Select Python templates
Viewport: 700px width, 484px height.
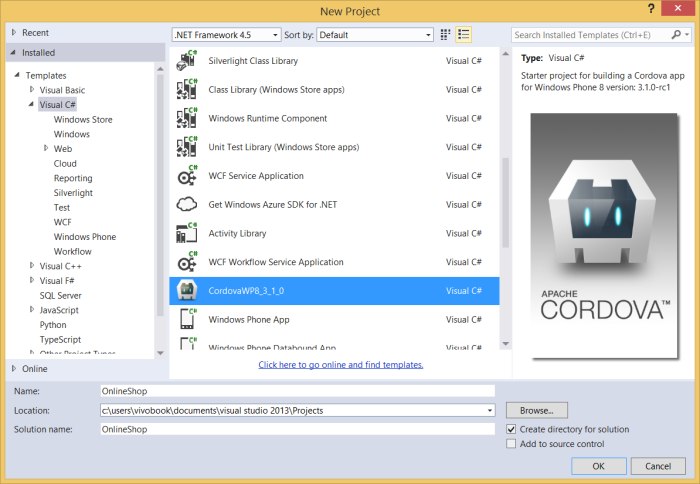(53, 325)
